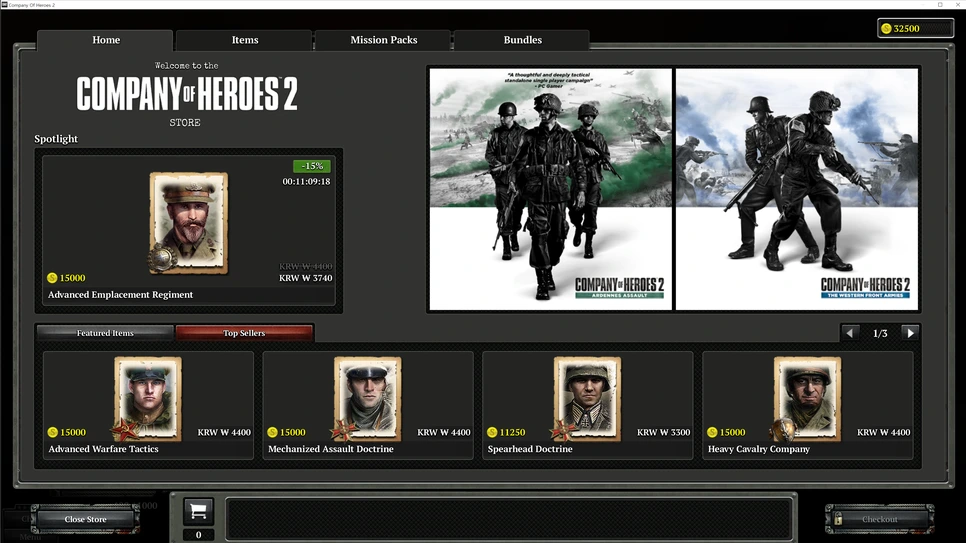Click the 1/3 page indicator
The width and height of the screenshot is (966, 543).
pyautogui.click(x=880, y=333)
